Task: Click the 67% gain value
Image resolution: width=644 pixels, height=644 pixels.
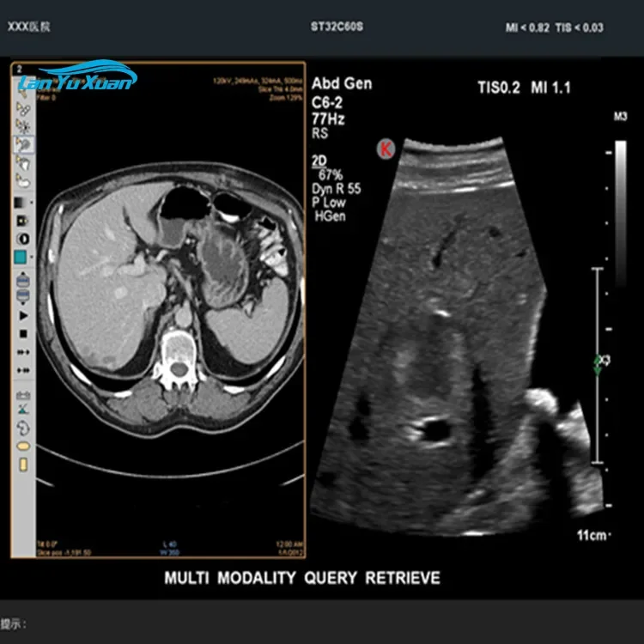Action: pyautogui.click(x=331, y=175)
